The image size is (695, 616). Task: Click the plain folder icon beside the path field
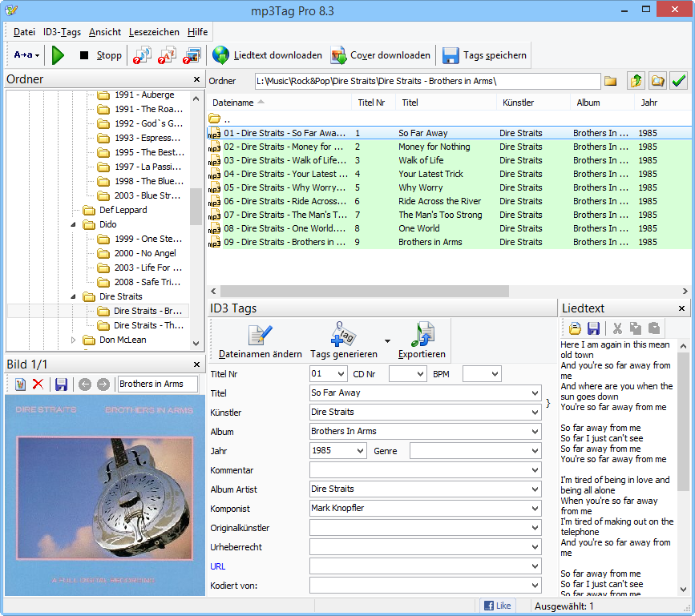tap(611, 81)
